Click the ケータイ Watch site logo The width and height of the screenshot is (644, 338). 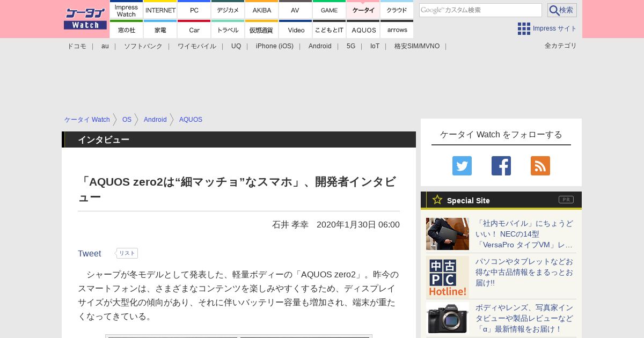pos(85,19)
